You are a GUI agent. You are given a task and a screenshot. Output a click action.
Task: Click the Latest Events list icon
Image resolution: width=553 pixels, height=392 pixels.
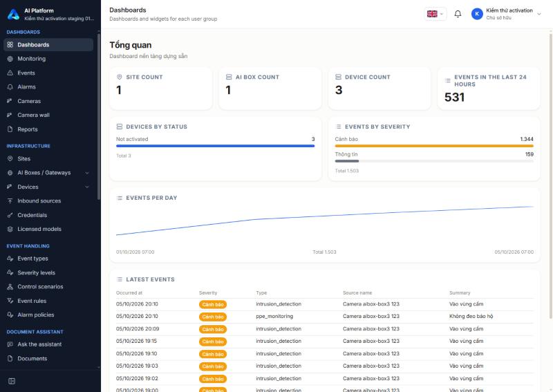pos(119,279)
